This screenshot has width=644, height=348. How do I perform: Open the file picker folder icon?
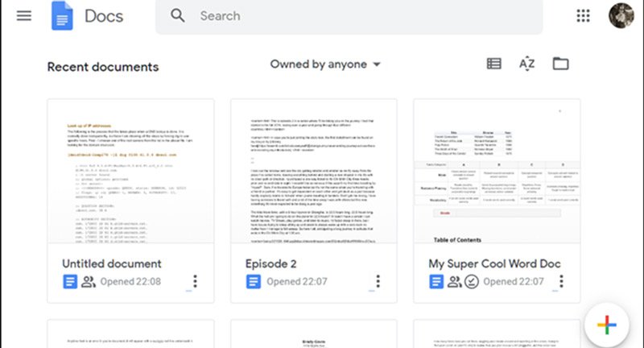[560, 64]
